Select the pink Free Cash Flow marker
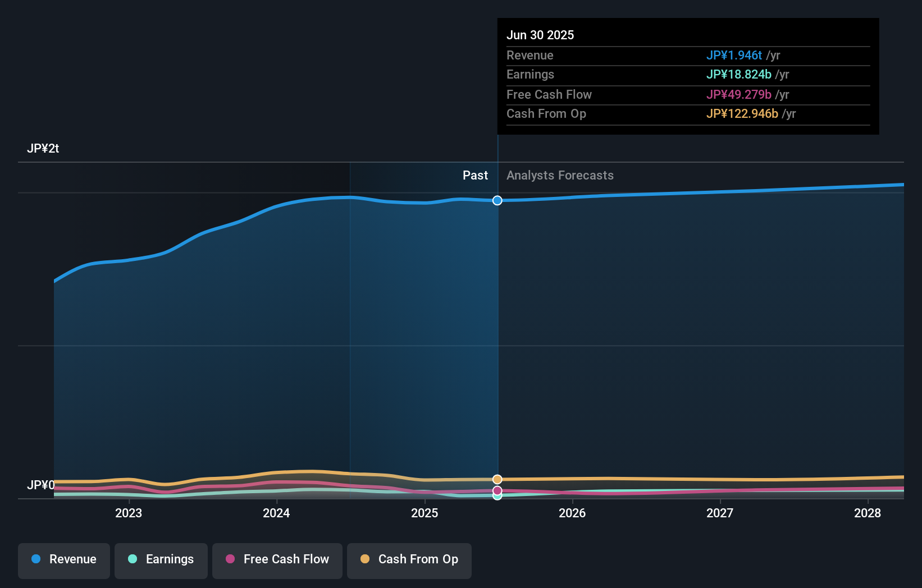 [497, 490]
